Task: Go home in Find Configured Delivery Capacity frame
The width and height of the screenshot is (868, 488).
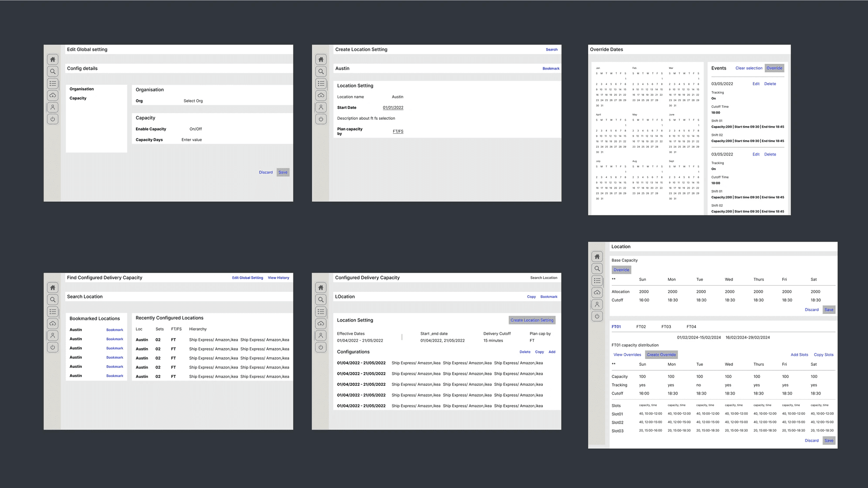Action: pos(52,287)
